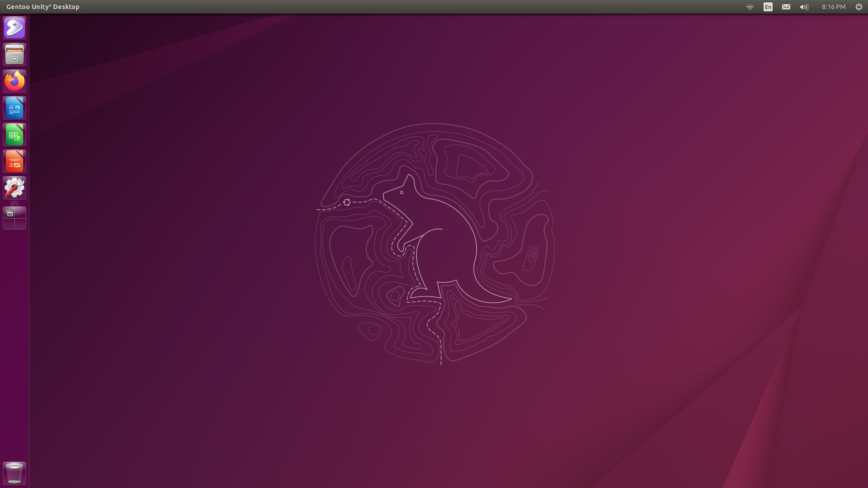Launch the Files manager from launcher

tap(14, 55)
